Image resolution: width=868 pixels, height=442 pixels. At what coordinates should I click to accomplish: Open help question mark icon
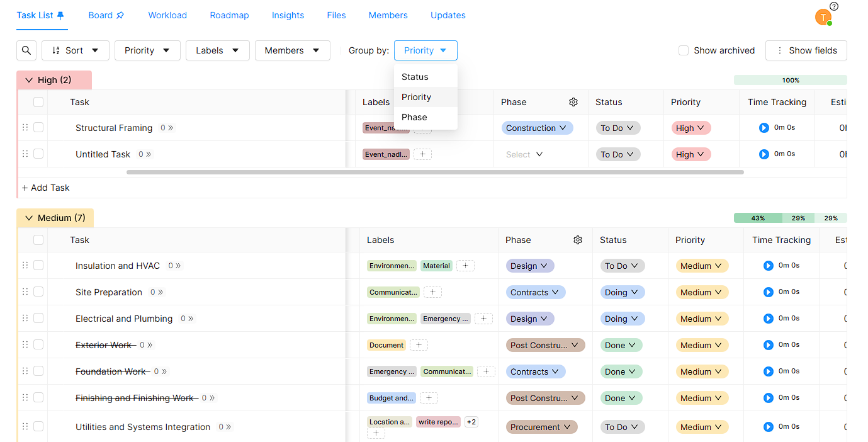tap(834, 6)
